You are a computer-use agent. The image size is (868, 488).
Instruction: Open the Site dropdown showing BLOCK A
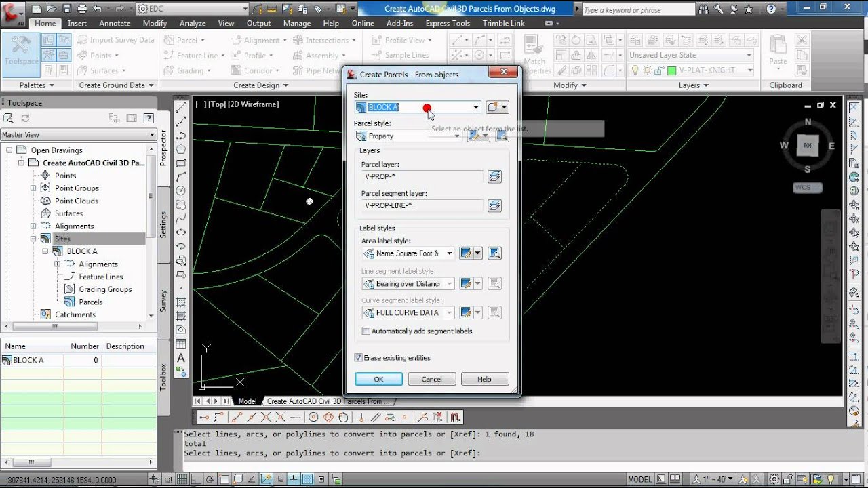(x=475, y=107)
